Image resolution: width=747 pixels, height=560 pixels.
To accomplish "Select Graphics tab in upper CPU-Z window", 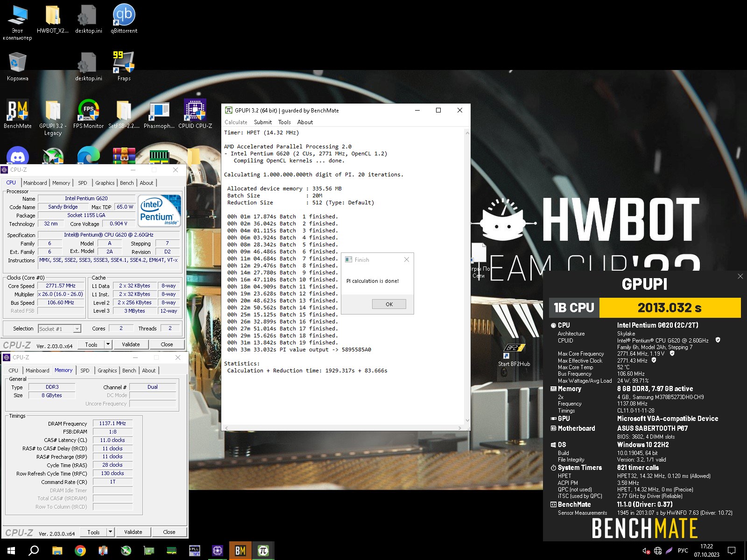I will (x=105, y=183).
